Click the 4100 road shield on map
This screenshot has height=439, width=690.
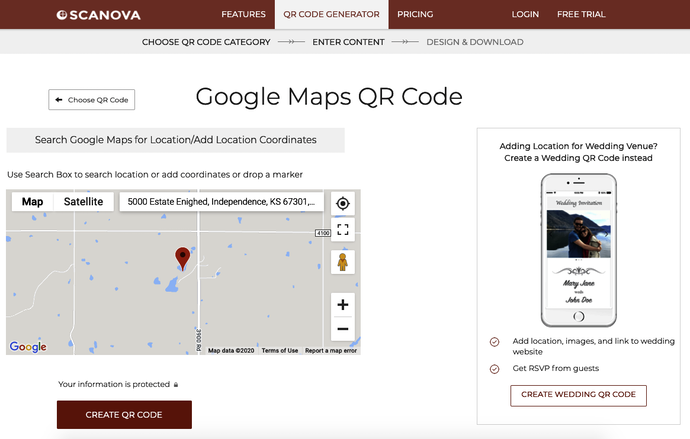[x=323, y=233]
